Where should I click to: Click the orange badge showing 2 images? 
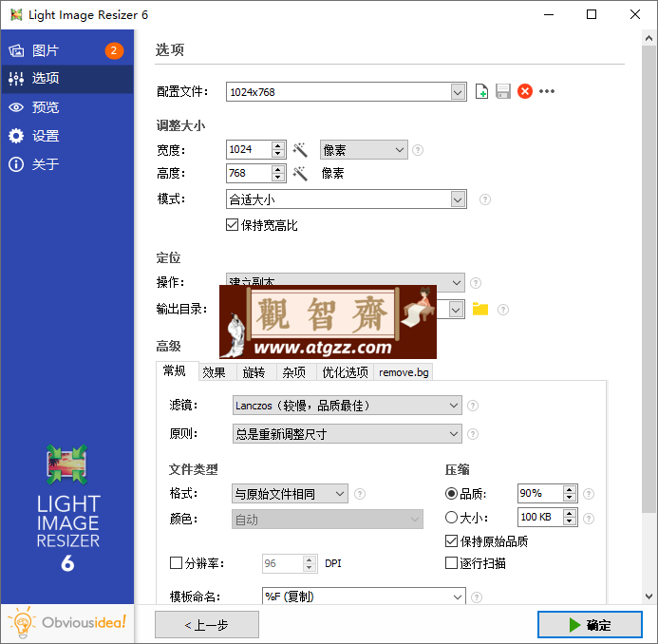pos(114,50)
